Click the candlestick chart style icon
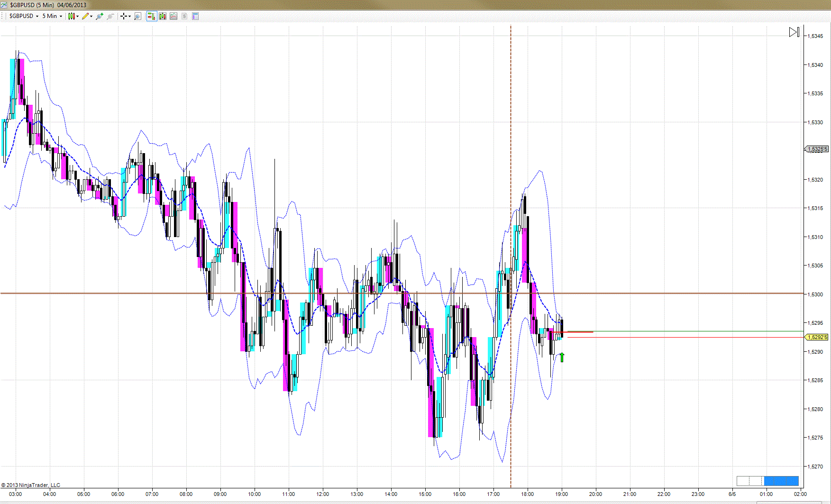 (71, 16)
